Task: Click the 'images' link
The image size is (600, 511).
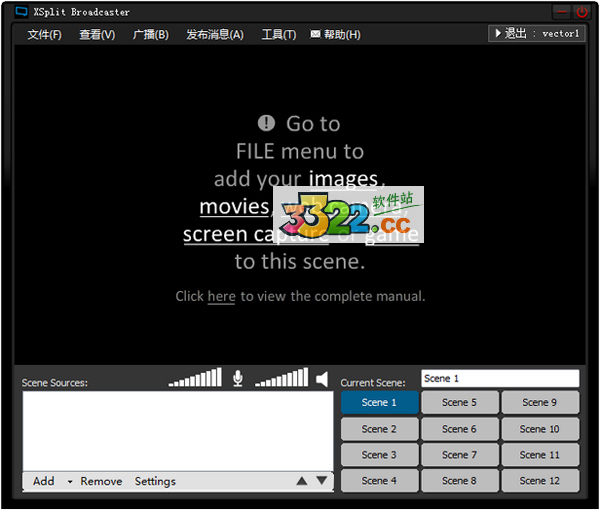Action: tap(343, 179)
